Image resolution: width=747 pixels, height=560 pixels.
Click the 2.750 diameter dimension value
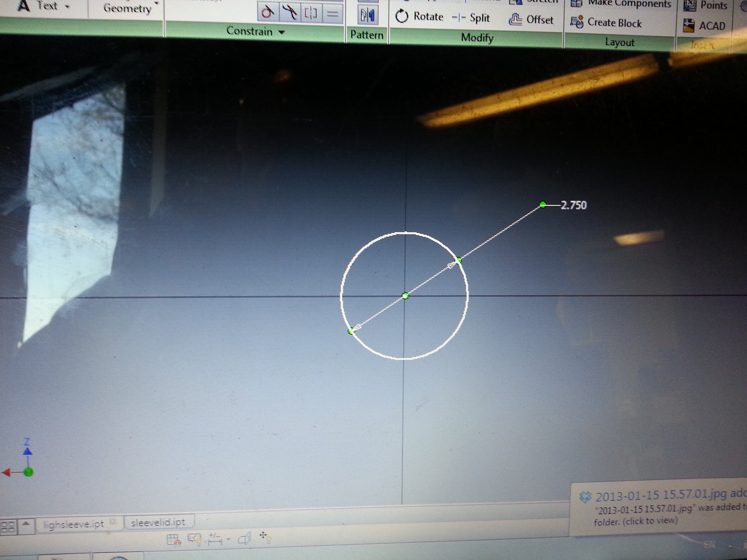(x=574, y=205)
